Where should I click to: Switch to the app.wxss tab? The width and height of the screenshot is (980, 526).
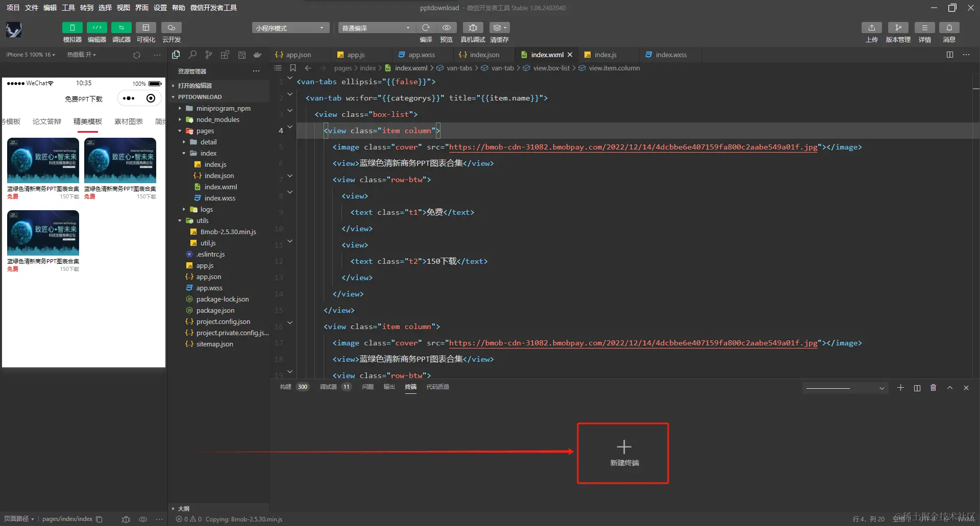pyautogui.click(x=422, y=55)
